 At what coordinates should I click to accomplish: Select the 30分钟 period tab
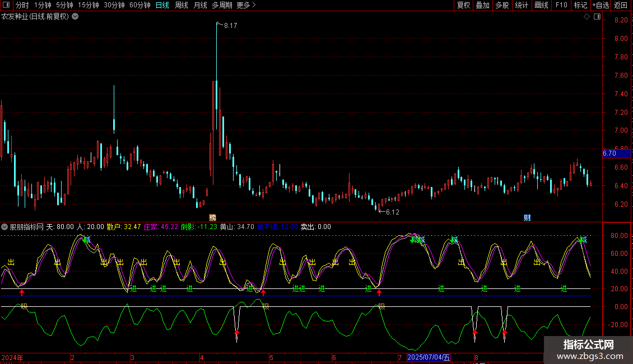[114, 5]
